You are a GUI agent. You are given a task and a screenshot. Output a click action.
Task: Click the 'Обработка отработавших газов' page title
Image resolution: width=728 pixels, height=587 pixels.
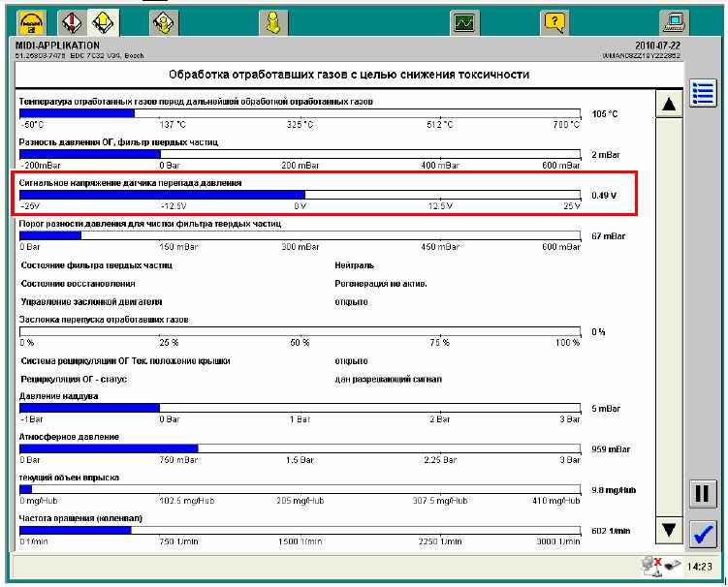click(x=349, y=75)
